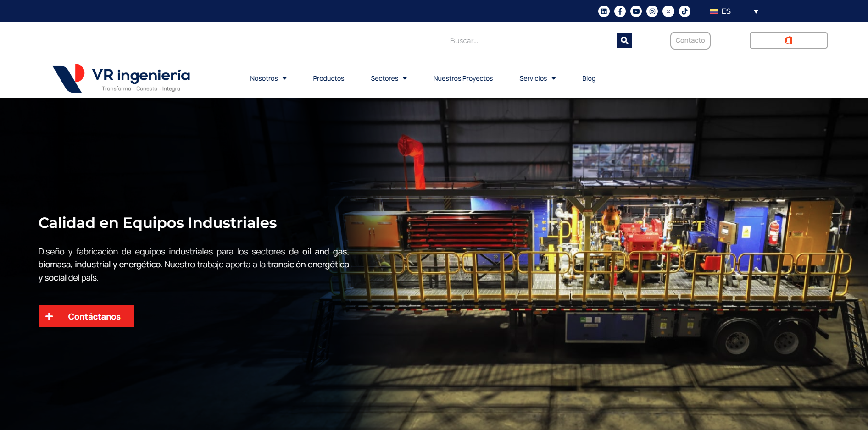Image resolution: width=868 pixels, height=430 pixels.
Task: Click the Colombian flag icon
Action: 714,11
